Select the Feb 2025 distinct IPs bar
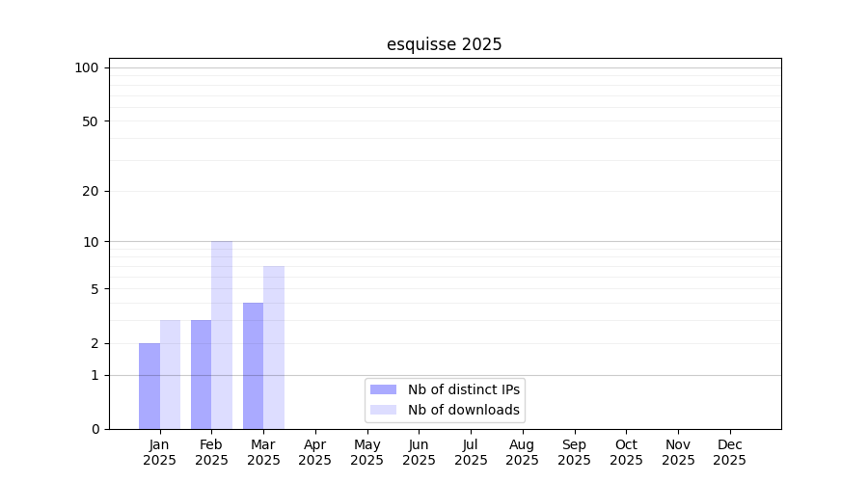The width and height of the screenshot is (868, 482). (x=201, y=374)
